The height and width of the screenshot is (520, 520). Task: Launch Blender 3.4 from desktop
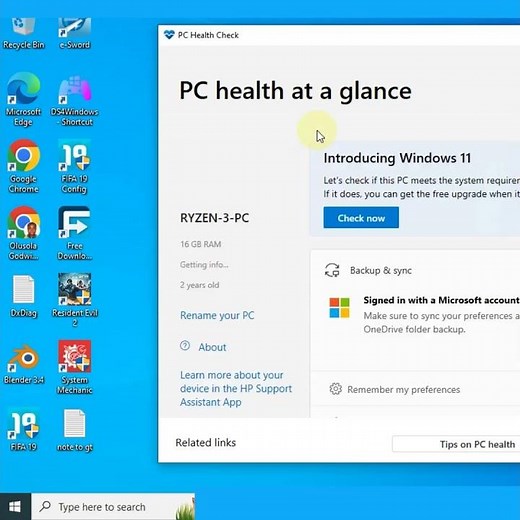pyautogui.click(x=23, y=364)
